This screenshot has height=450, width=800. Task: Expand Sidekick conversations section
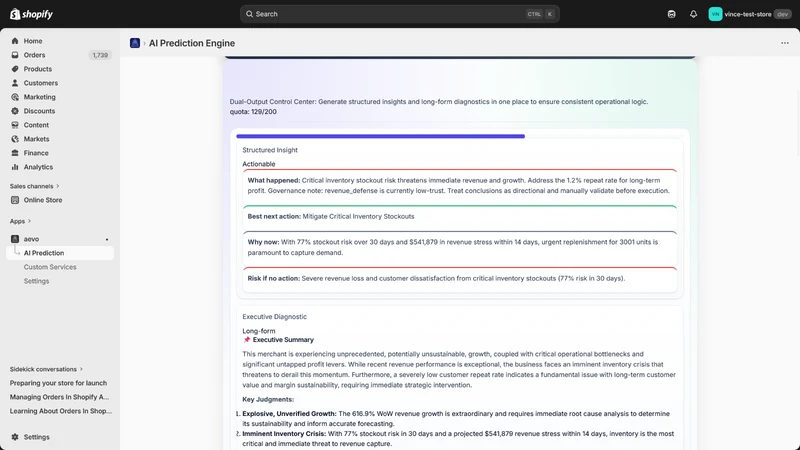(46, 369)
